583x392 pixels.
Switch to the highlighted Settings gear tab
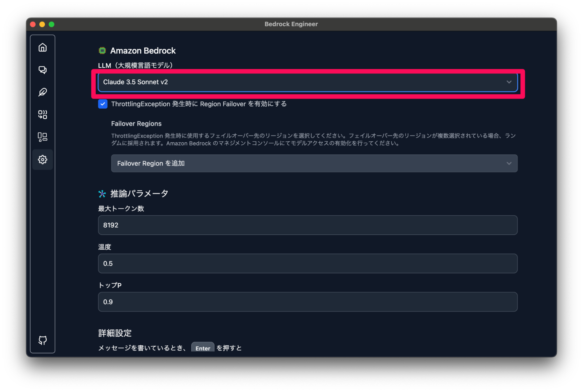[x=43, y=159]
